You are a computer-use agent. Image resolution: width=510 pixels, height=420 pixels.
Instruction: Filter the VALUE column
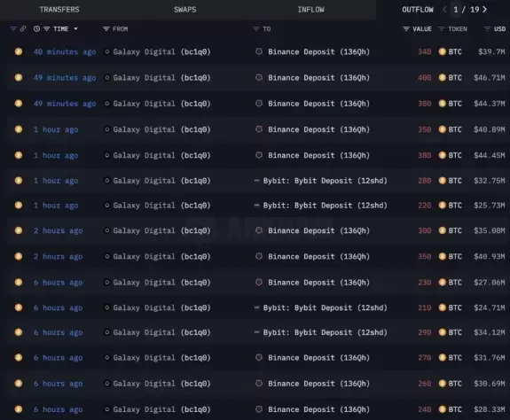[x=406, y=29]
